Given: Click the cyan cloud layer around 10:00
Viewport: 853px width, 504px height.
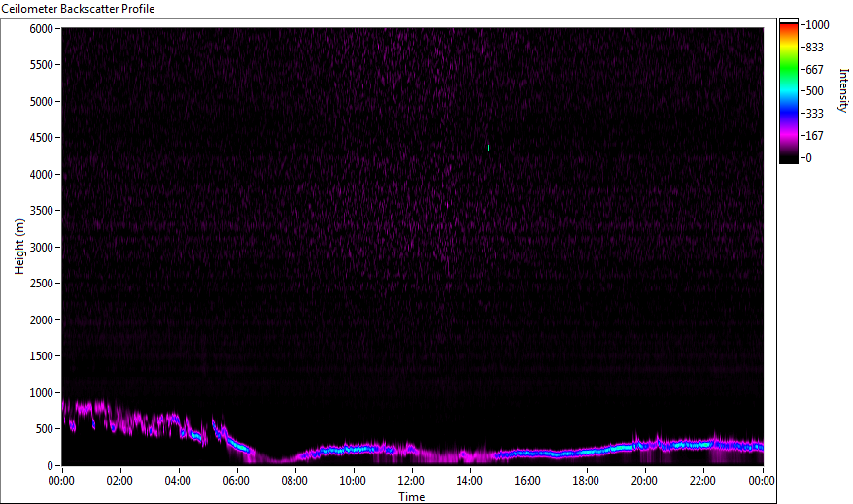Looking at the screenshot, I should pos(348,450).
